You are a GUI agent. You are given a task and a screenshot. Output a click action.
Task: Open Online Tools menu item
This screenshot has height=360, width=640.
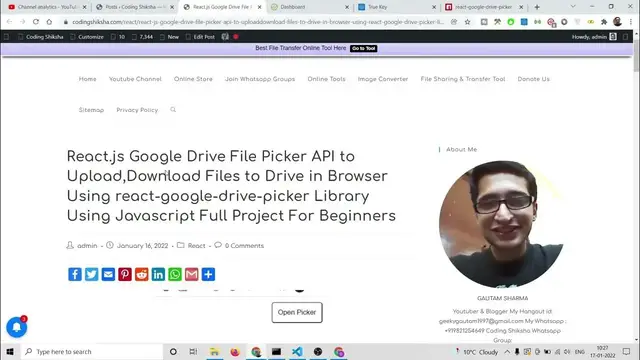[327, 79]
